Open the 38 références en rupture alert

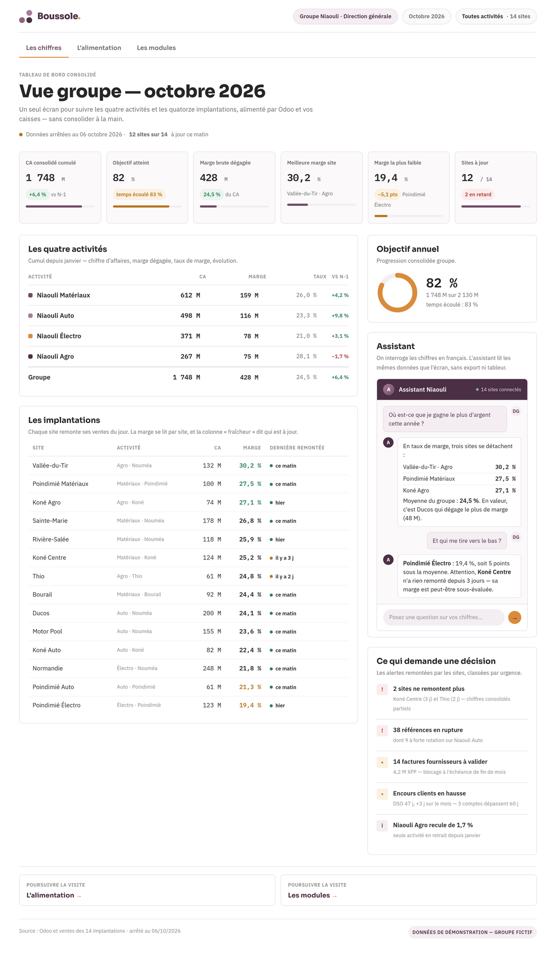point(452,735)
